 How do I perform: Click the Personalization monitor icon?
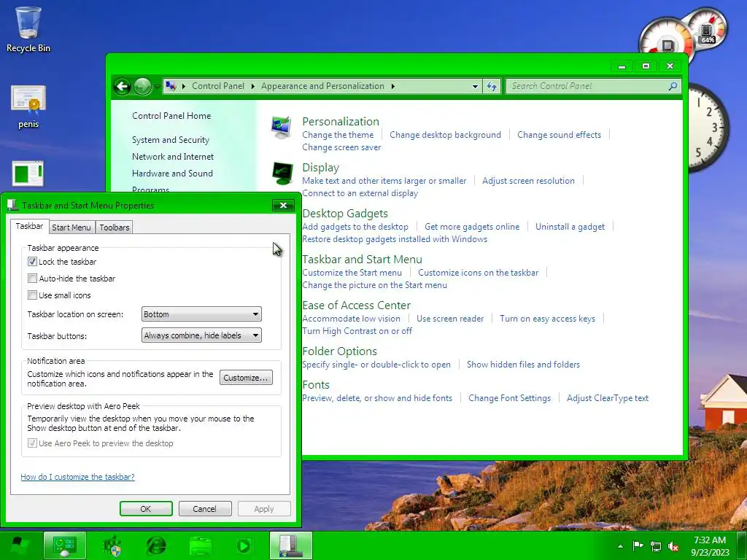tap(281, 127)
